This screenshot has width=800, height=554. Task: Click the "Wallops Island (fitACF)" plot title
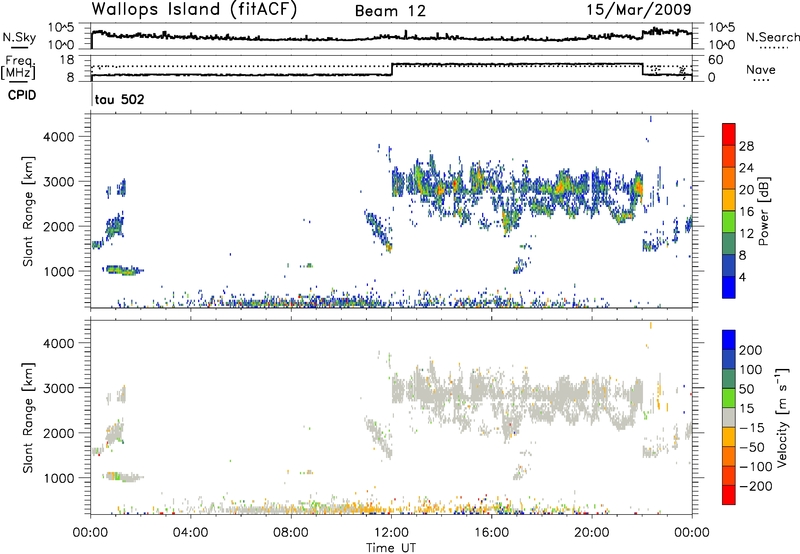coord(194,9)
